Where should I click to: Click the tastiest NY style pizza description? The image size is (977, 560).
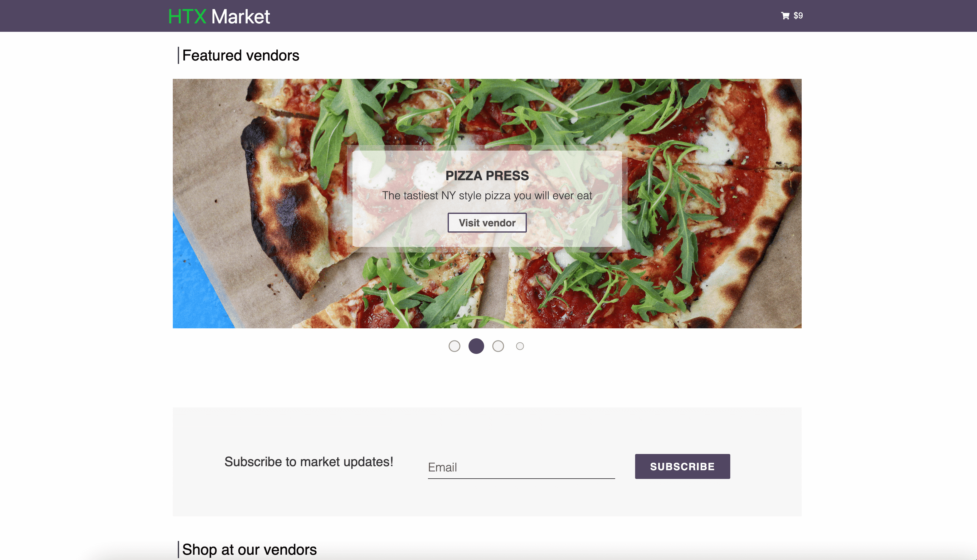(x=487, y=196)
